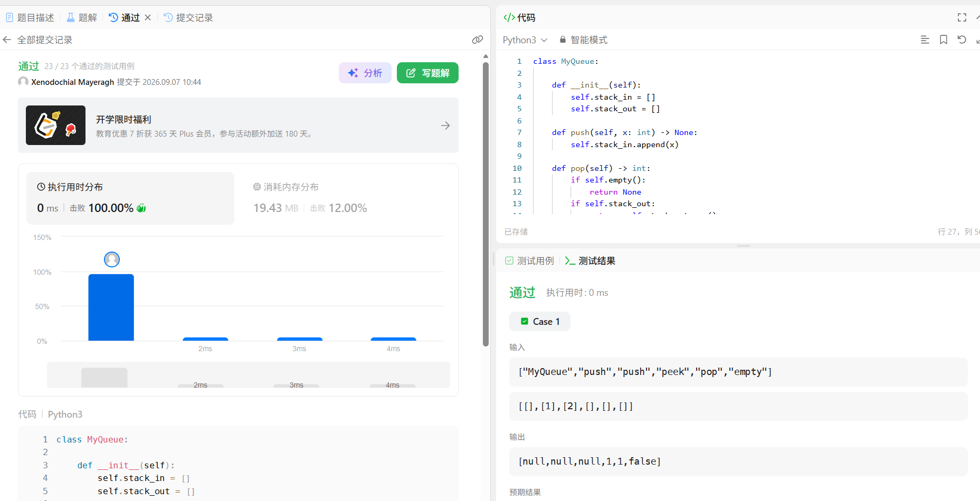
Task: Click the 分析 analysis button
Action: pyautogui.click(x=365, y=73)
